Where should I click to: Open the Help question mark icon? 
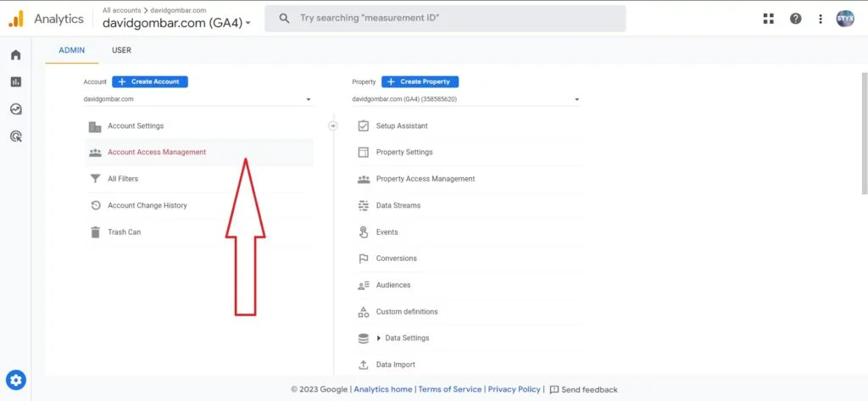coord(795,19)
